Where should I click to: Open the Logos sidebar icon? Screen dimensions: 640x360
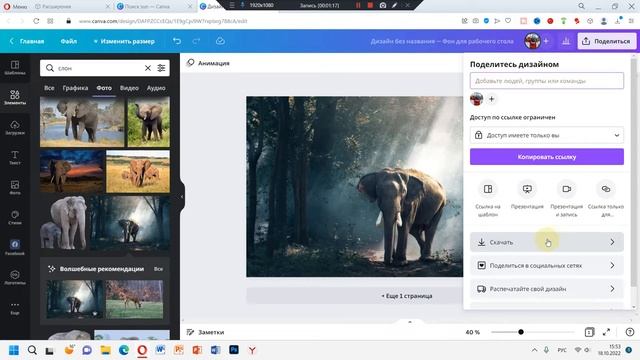15,277
